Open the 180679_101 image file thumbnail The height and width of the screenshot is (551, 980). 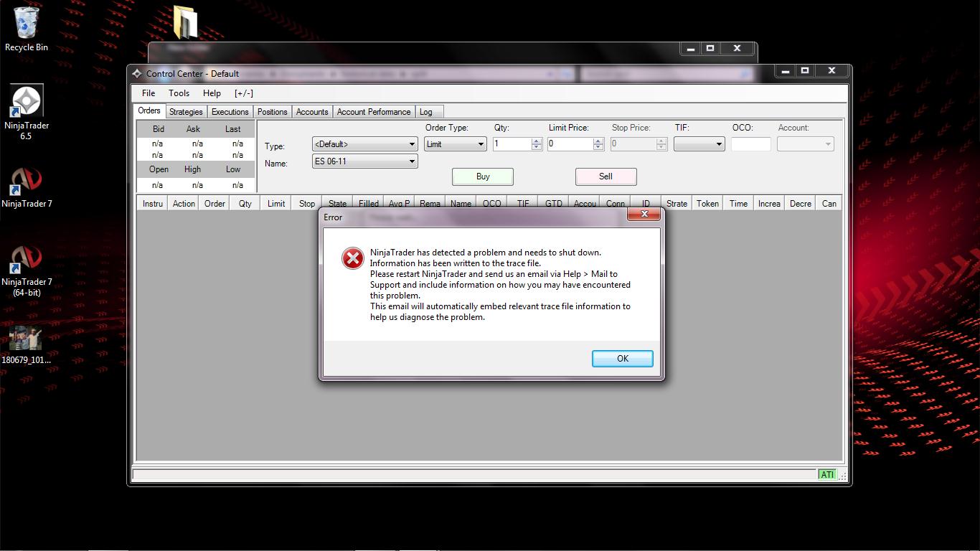pyautogui.click(x=27, y=345)
